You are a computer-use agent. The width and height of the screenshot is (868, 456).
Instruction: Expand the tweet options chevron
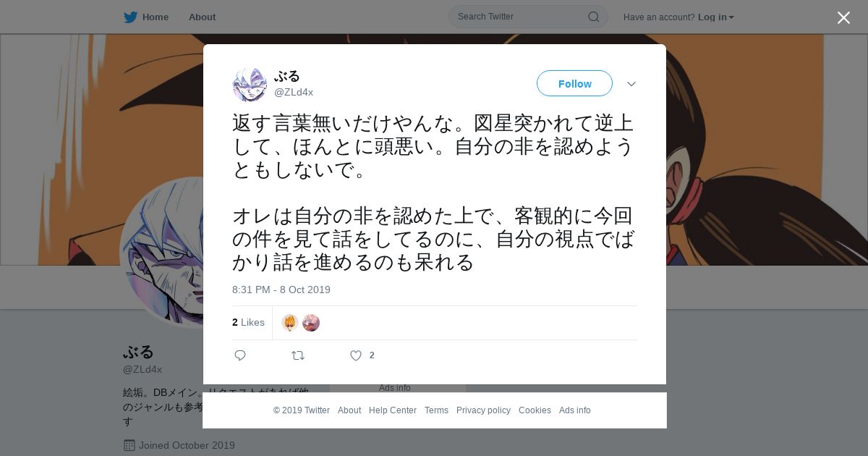(631, 84)
